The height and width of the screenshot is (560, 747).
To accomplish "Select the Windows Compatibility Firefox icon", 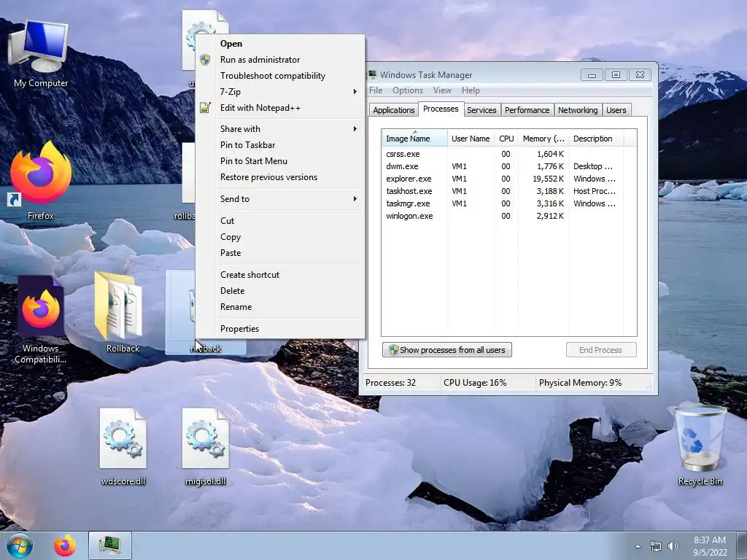I will pyautogui.click(x=41, y=320).
